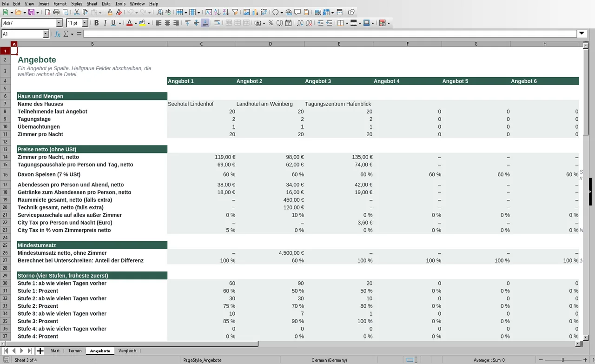Click the Clone formatting paintbrush icon

119,12
